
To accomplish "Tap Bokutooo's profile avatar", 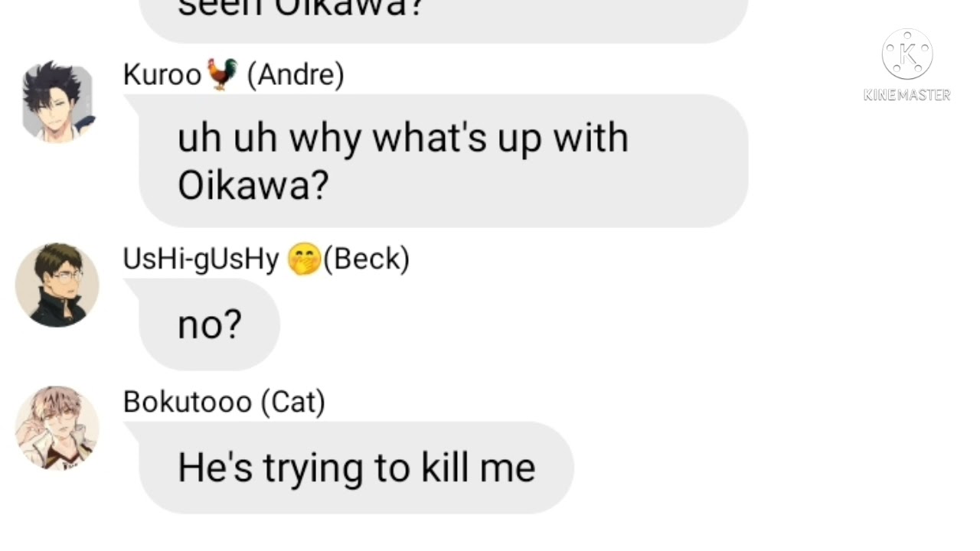I will click(x=57, y=428).
